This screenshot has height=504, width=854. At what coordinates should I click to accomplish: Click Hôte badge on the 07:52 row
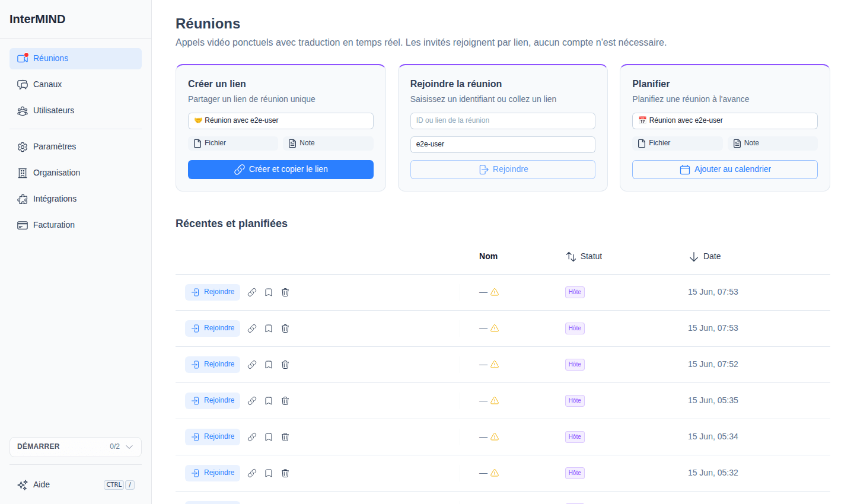pos(575,365)
